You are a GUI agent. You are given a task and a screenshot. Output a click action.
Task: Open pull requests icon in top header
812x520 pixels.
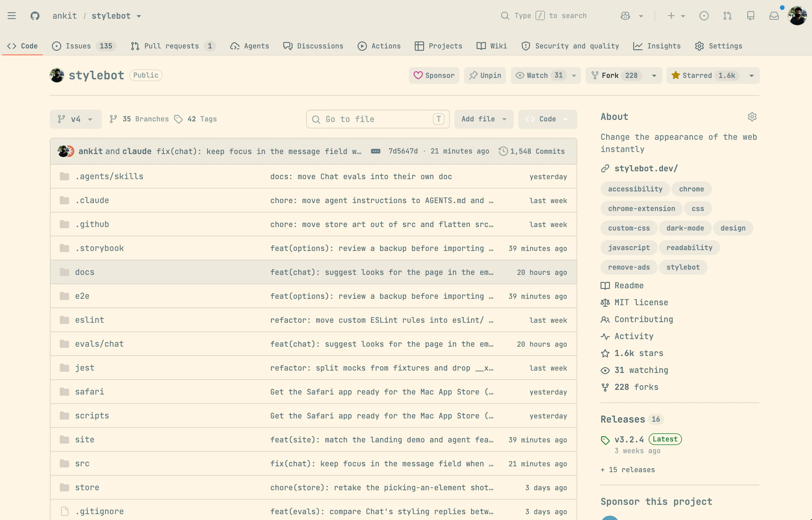[x=727, y=16]
